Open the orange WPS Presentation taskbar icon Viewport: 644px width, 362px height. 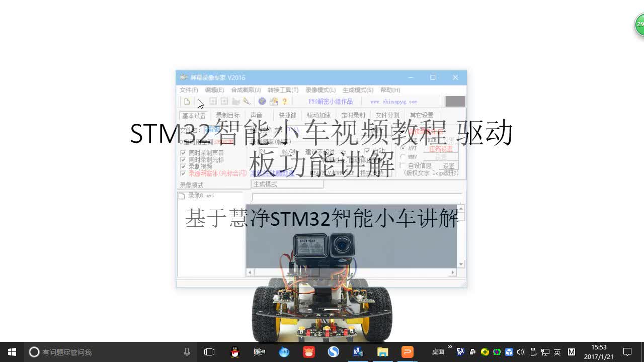pyautogui.click(x=408, y=352)
